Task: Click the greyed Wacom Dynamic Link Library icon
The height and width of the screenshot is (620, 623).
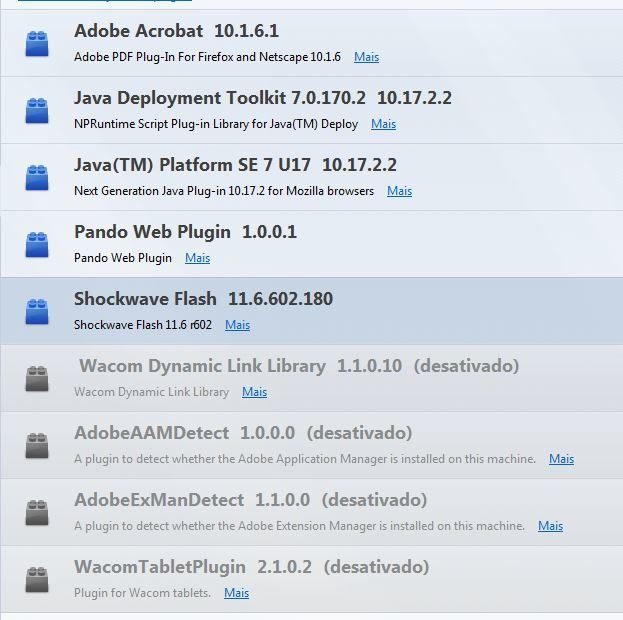Action: [37, 379]
